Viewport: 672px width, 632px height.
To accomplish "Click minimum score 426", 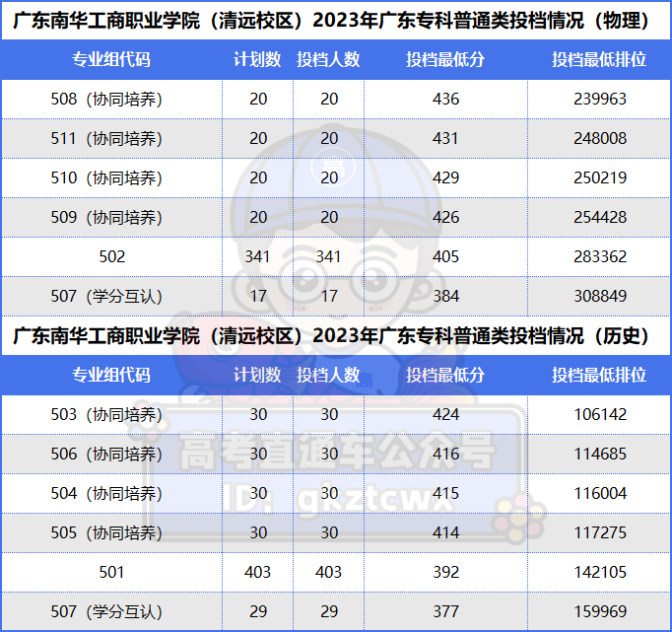I will point(445,217).
